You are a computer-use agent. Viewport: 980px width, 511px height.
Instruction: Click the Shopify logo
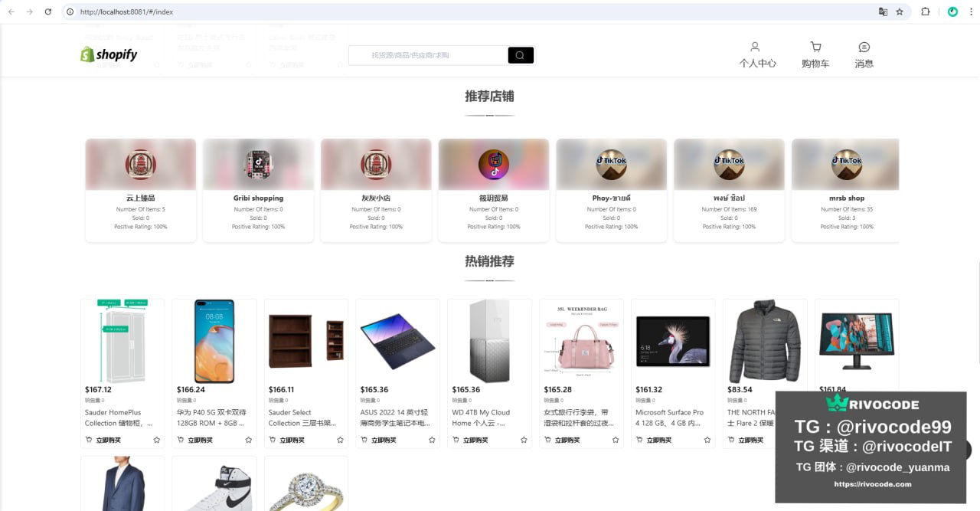(x=109, y=54)
